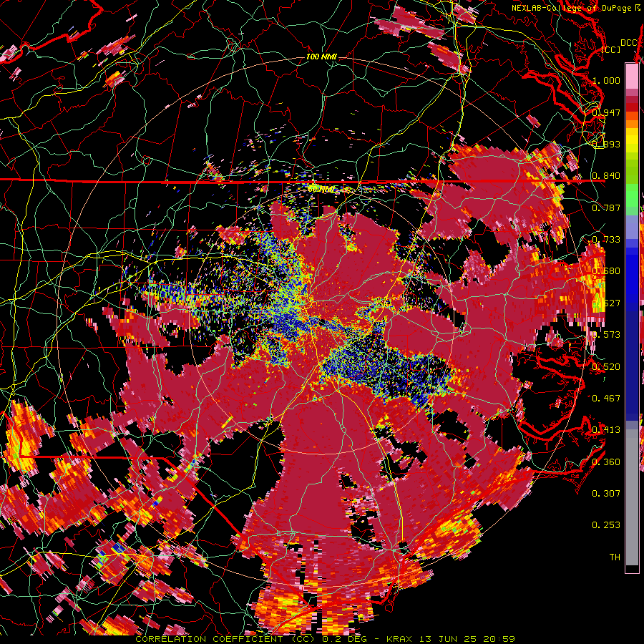Click the 0.307 scale value

click(x=606, y=493)
